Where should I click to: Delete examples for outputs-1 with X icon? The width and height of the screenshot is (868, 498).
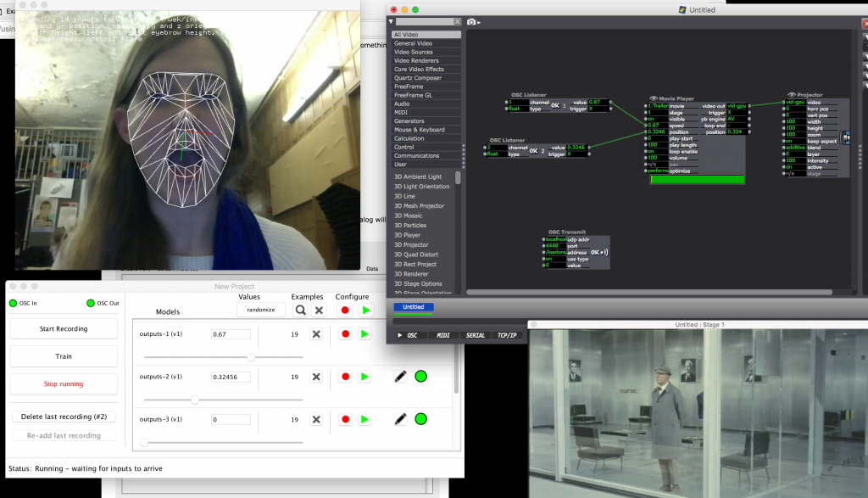(x=316, y=334)
